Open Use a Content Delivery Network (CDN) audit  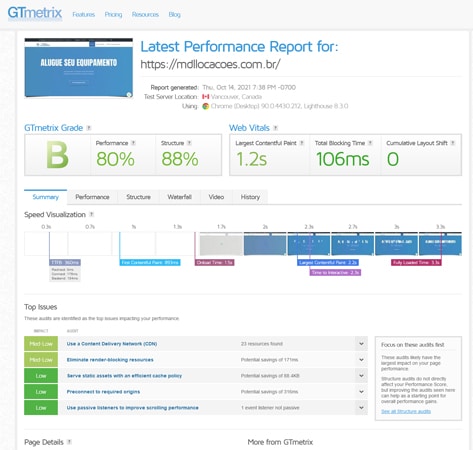point(112,344)
